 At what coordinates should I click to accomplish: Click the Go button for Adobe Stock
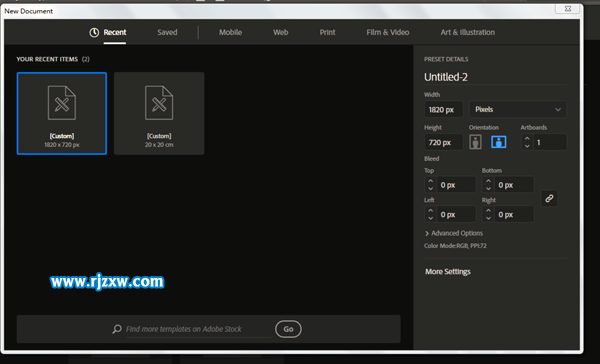click(x=288, y=329)
